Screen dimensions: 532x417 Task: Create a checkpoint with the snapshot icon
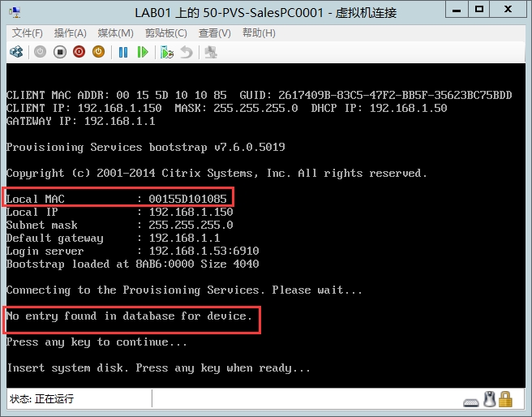tap(167, 52)
